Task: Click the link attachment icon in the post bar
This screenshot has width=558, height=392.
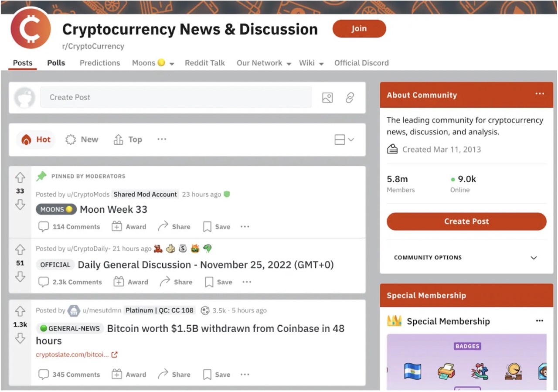Action: pos(350,98)
